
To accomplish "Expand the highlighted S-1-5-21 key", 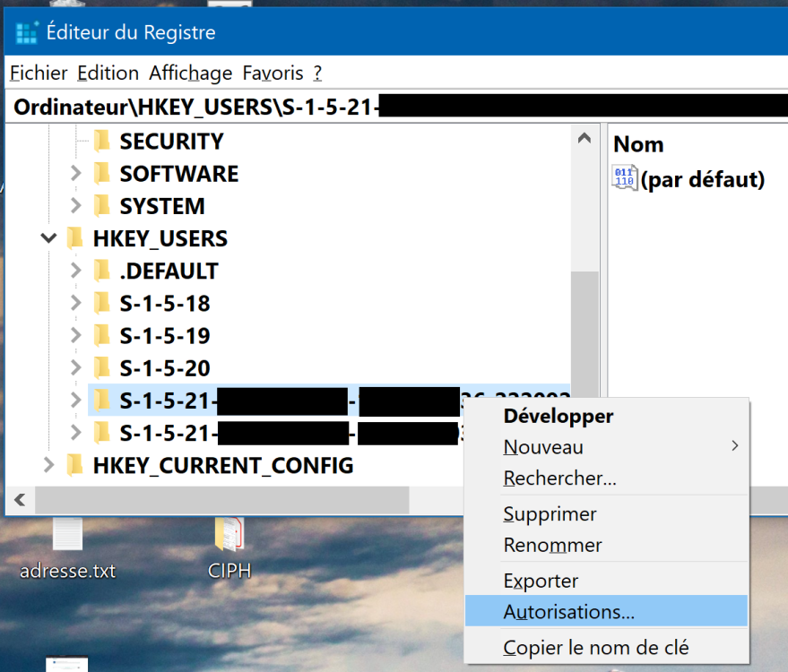I will click(x=76, y=401).
